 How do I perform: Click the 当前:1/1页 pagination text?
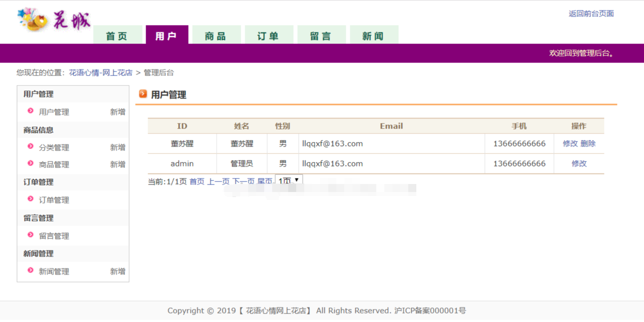click(167, 181)
